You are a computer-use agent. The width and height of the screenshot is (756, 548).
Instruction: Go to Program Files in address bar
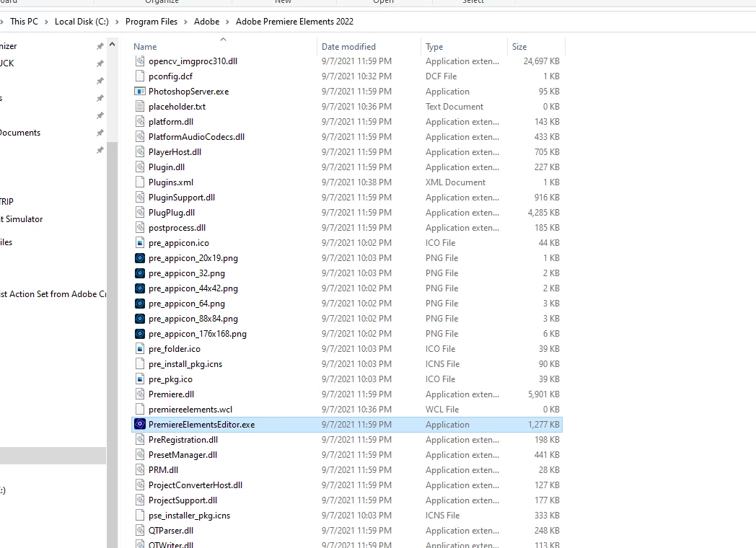point(151,22)
